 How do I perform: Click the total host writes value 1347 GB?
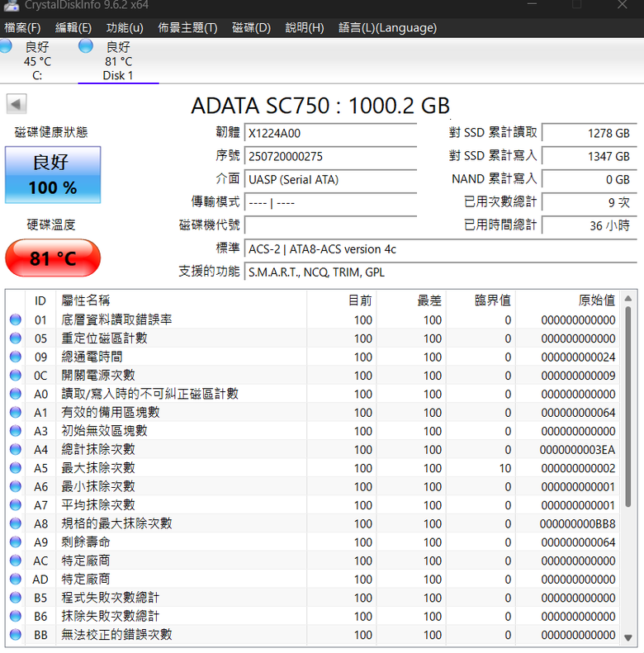[x=590, y=157]
